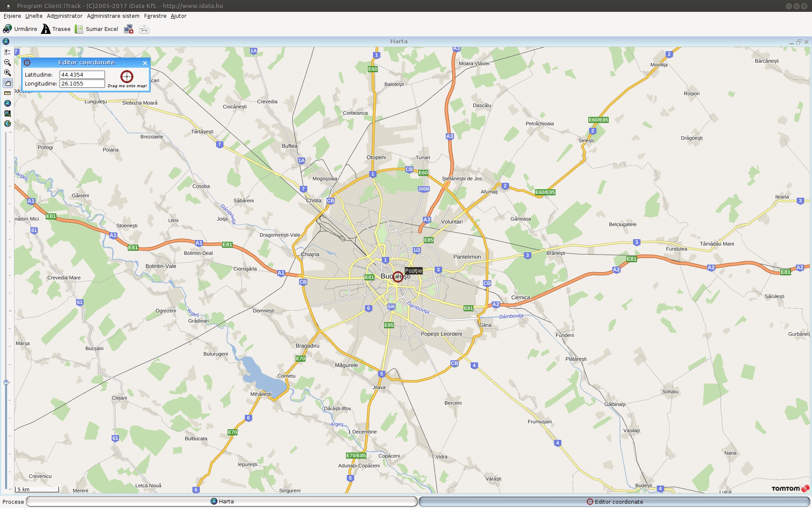The image size is (812, 508).
Task: Open the layer checklist icon in map sidebar
Action: (7, 52)
